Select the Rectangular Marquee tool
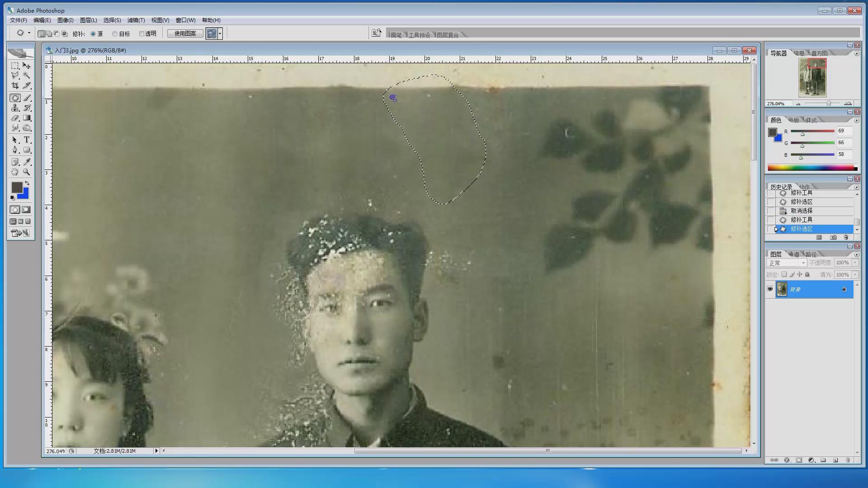The height and width of the screenshot is (488, 868). coord(15,66)
